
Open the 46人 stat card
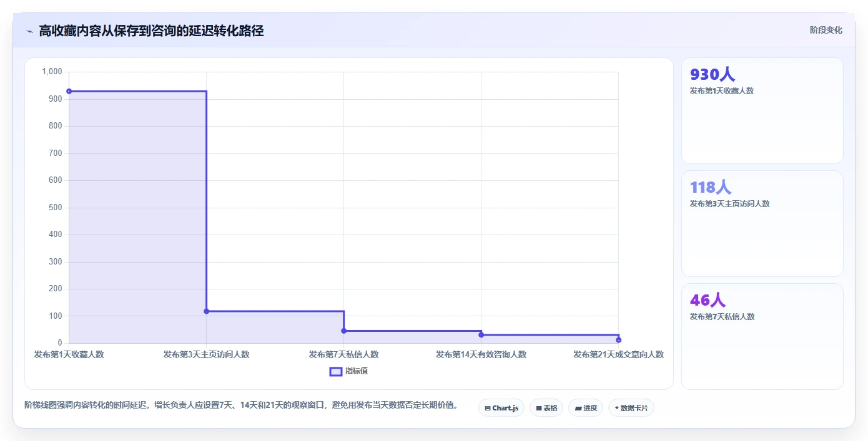pyautogui.click(x=762, y=336)
